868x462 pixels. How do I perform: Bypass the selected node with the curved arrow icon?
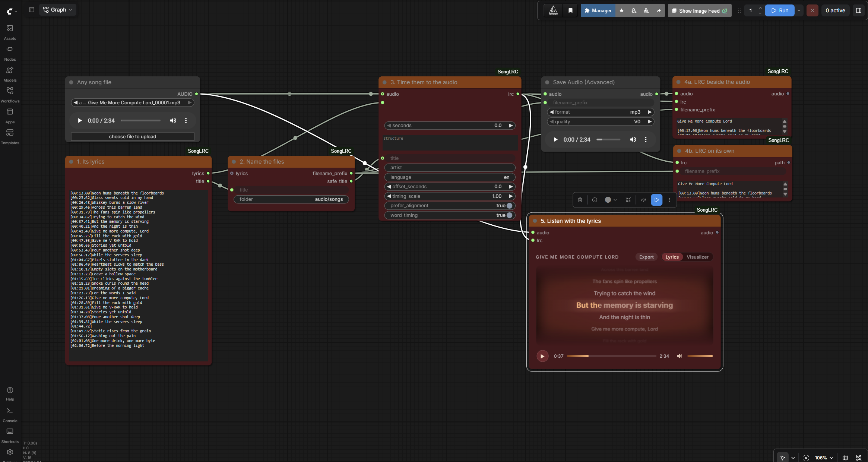tap(643, 200)
